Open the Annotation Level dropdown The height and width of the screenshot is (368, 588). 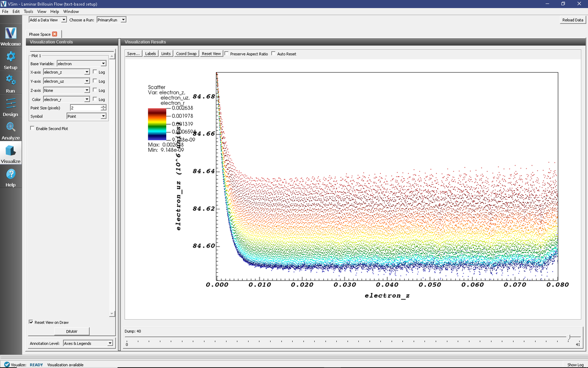(88, 344)
